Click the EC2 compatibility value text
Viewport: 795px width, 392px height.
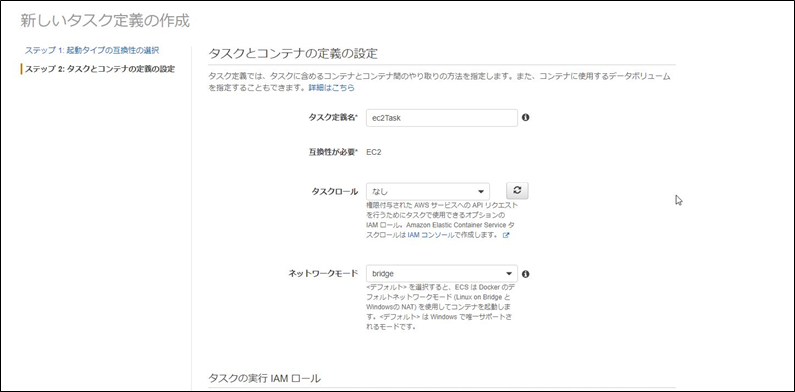tap(374, 152)
